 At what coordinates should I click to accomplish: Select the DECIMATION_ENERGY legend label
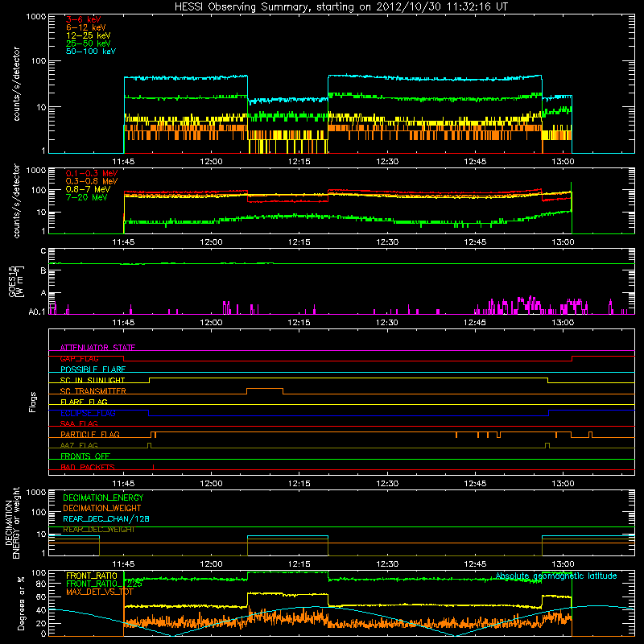(103, 497)
